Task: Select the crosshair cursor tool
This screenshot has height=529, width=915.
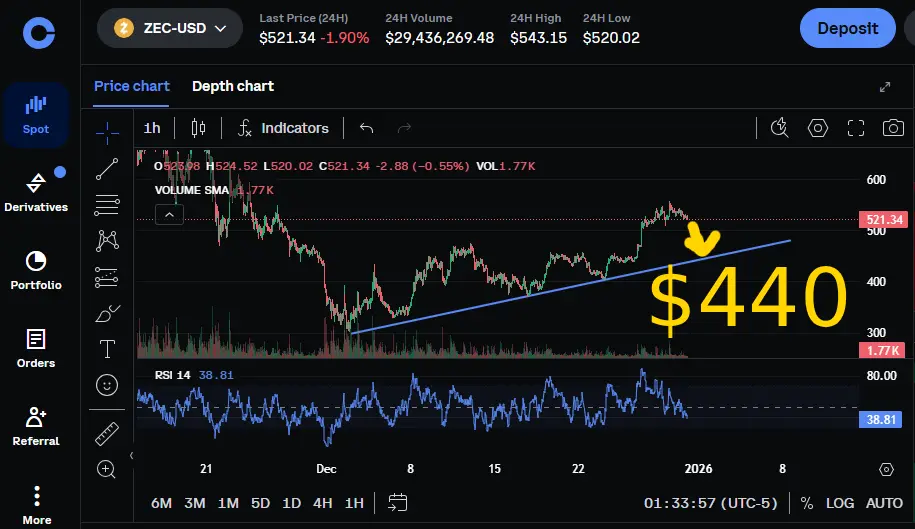Action: pyautogui.click(x=107, y=134)
